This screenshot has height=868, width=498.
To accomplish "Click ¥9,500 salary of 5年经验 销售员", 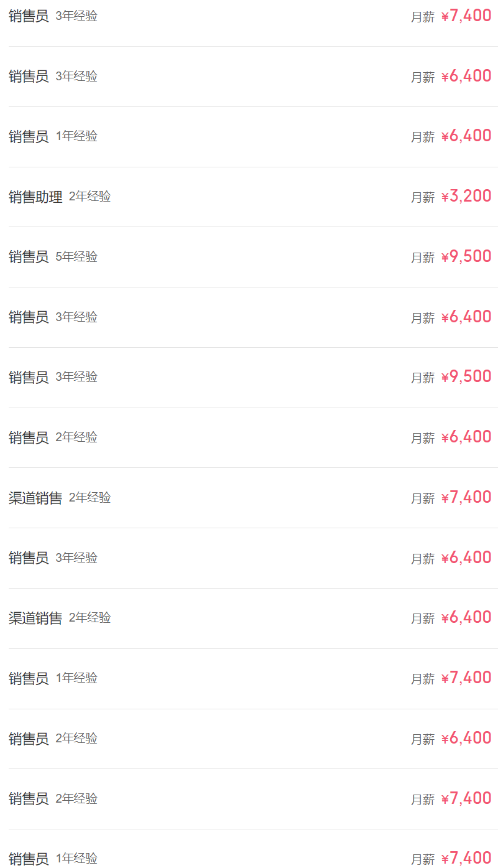I will 466,256.
